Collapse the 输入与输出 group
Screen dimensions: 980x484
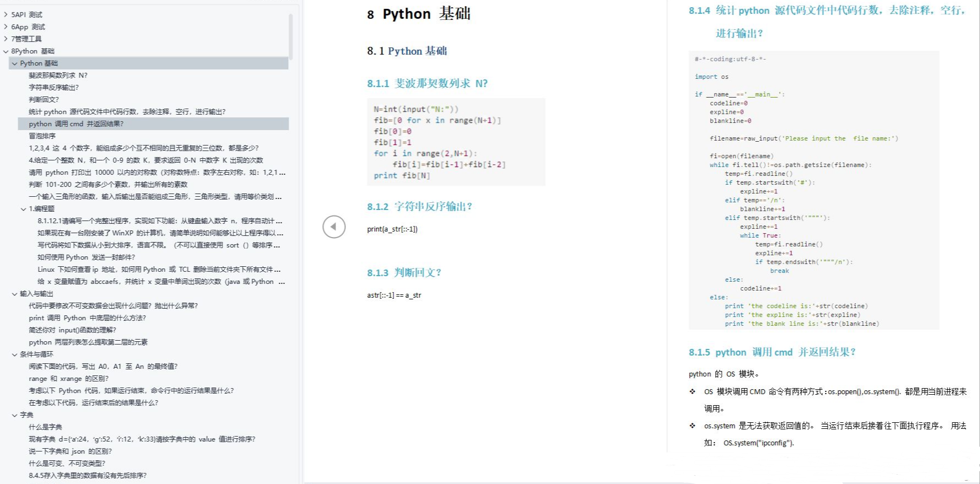pos(15,294)
